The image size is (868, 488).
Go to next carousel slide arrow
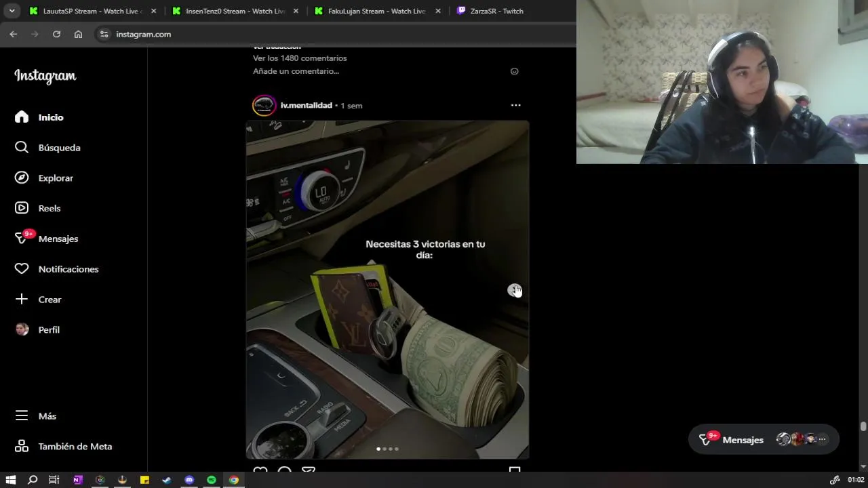click(x=515, y=290)
